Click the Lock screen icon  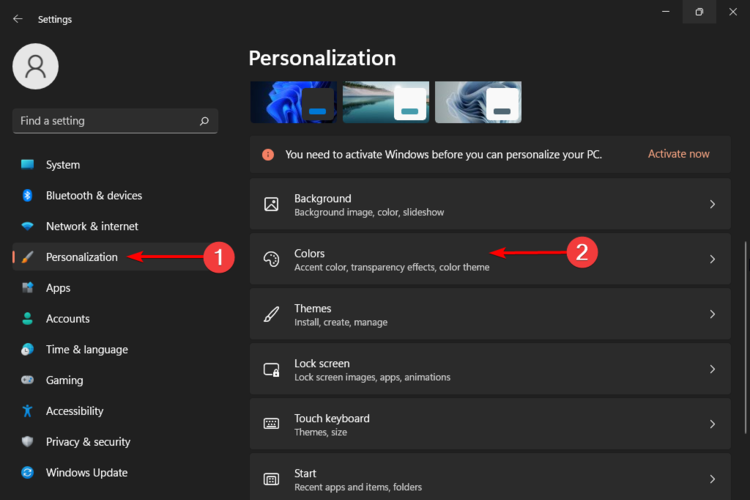[271, 370]
